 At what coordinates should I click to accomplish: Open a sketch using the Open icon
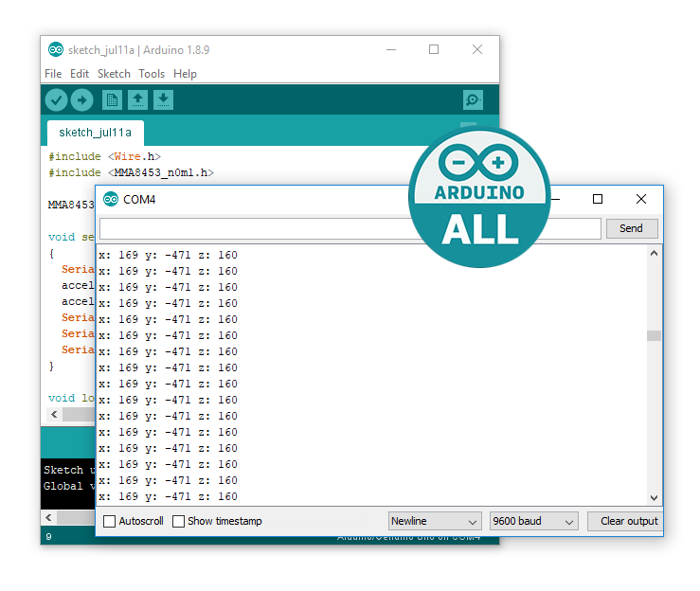tap(138, 100)
